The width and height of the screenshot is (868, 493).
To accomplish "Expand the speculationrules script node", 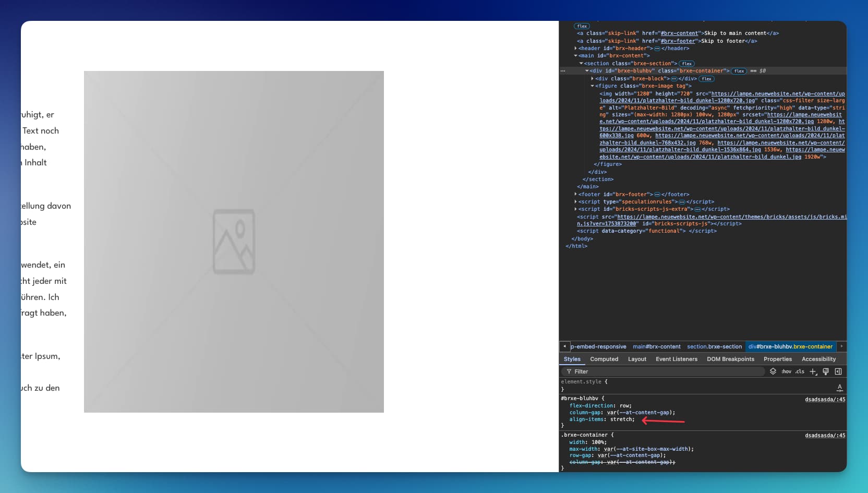I will pos(575,202).
